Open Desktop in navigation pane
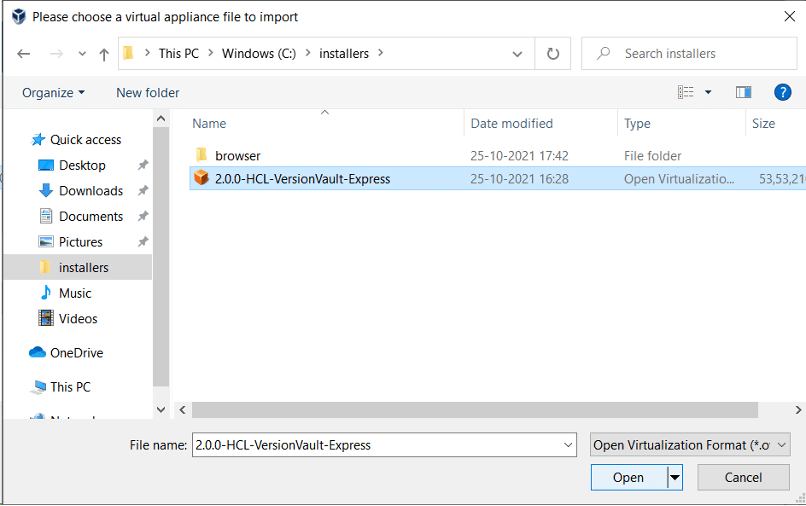The image size is (806, 506). click(x=82, y=165)
